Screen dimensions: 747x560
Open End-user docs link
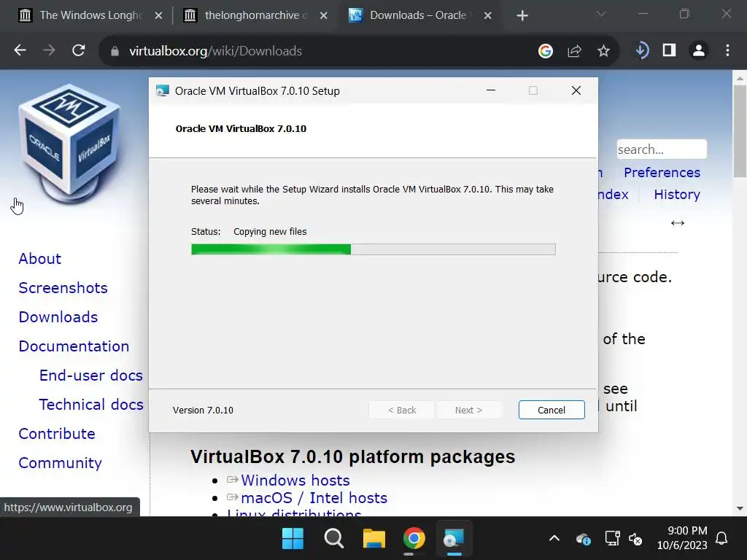pyautogui.click(x=91, y=376)
